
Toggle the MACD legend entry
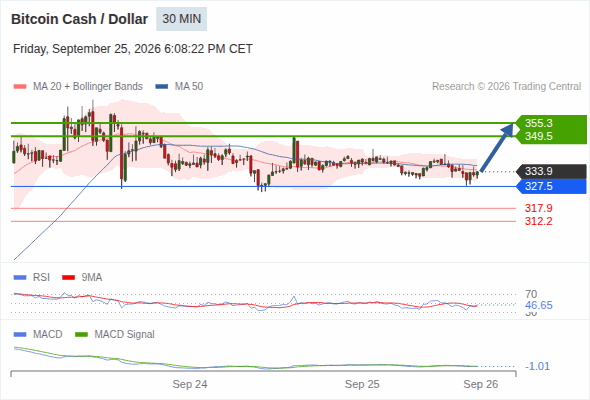point(38,334)
